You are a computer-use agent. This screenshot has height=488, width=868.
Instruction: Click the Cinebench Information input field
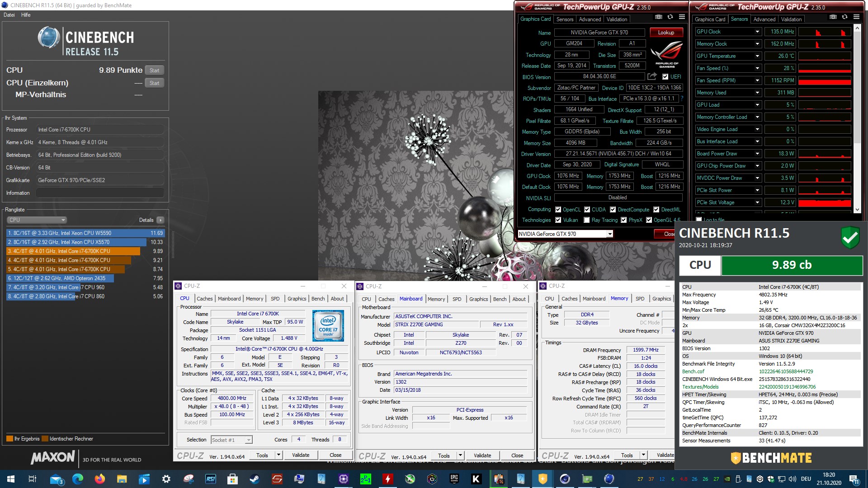(x=100, y=193)
